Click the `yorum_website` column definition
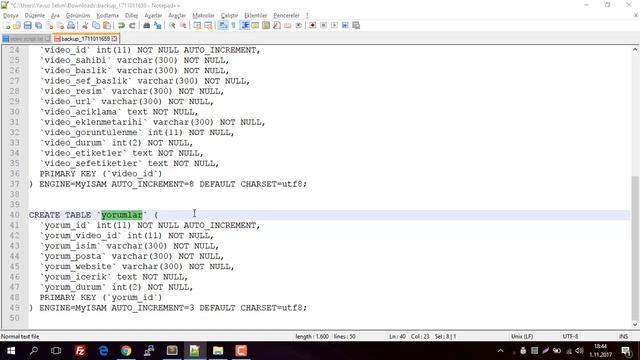The height and width of the screenshot is (360, 640). 137,267
